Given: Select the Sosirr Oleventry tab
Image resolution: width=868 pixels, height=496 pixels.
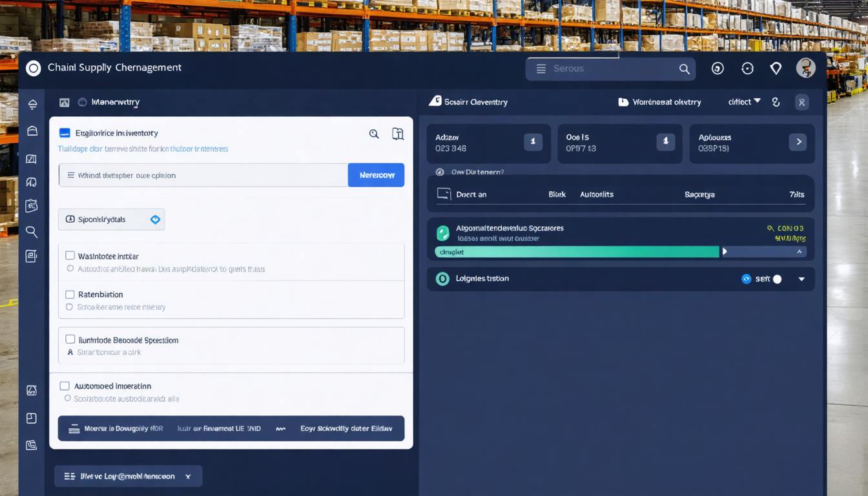Looking at the screenshot, I should pyautogui.click(x=468, y=102).
